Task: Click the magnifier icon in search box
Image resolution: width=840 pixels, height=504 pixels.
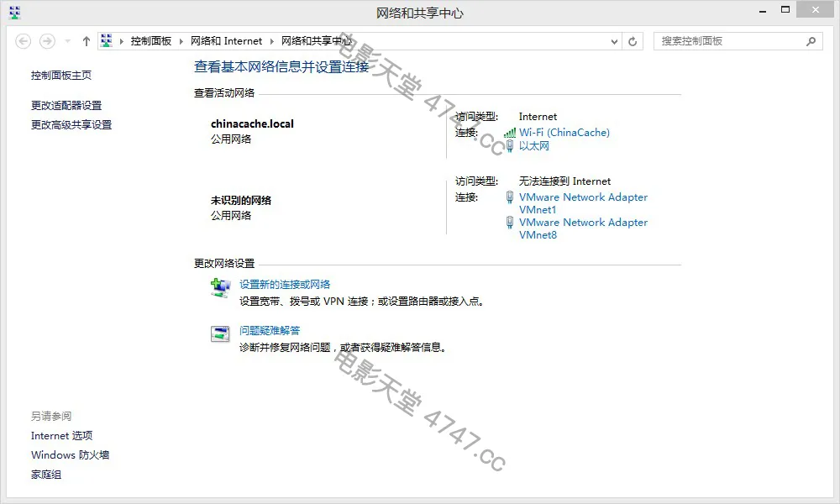Action: click(x=811, y=41)
